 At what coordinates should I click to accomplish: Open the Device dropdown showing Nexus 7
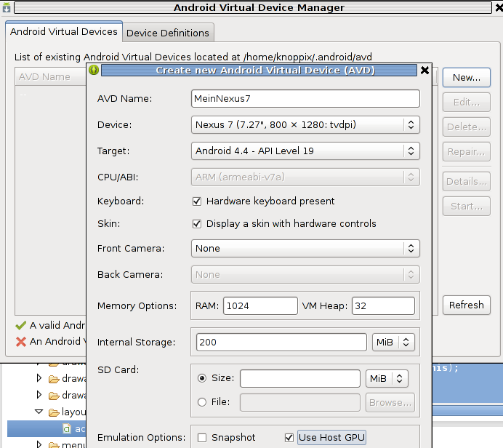[305, 125]
